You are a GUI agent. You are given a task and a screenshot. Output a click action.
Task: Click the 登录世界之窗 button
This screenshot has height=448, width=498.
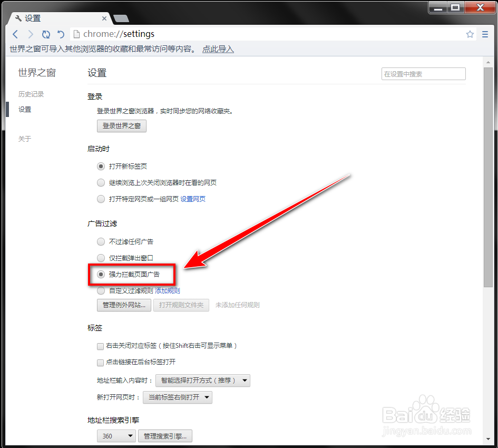122,126
